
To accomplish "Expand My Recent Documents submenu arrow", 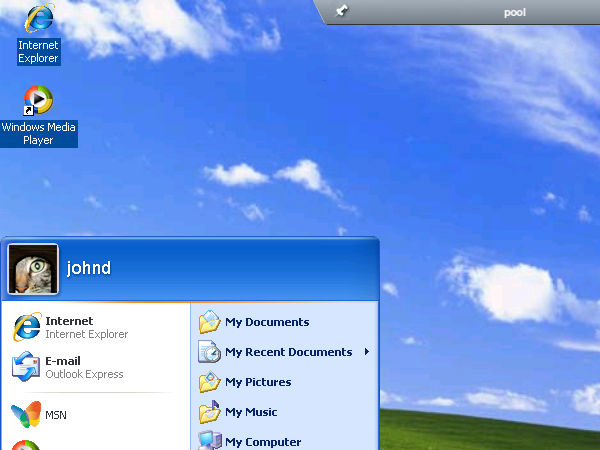I will pyautogui.click(x=367, y=351).
